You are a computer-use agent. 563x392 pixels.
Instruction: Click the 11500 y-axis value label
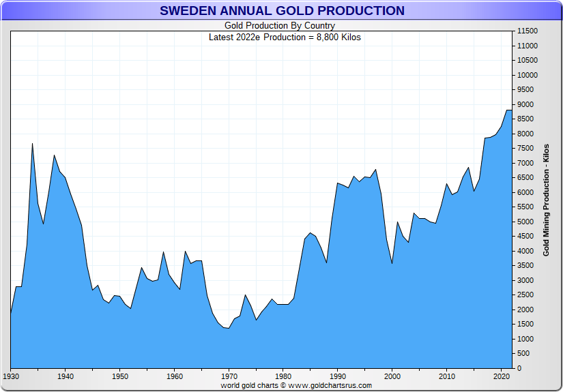pyautogui.click(x=528, y=31)
